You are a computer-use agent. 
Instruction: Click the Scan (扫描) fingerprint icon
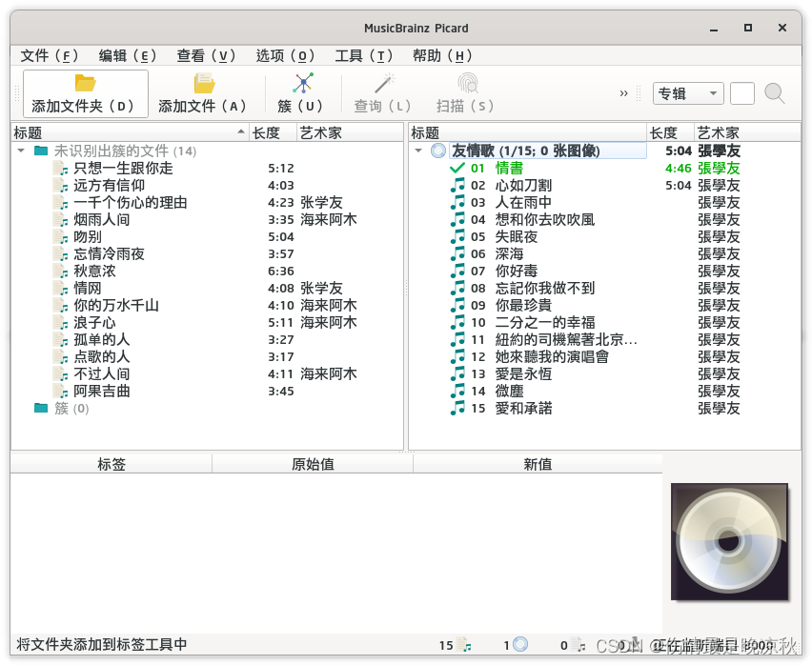[467, 83]
